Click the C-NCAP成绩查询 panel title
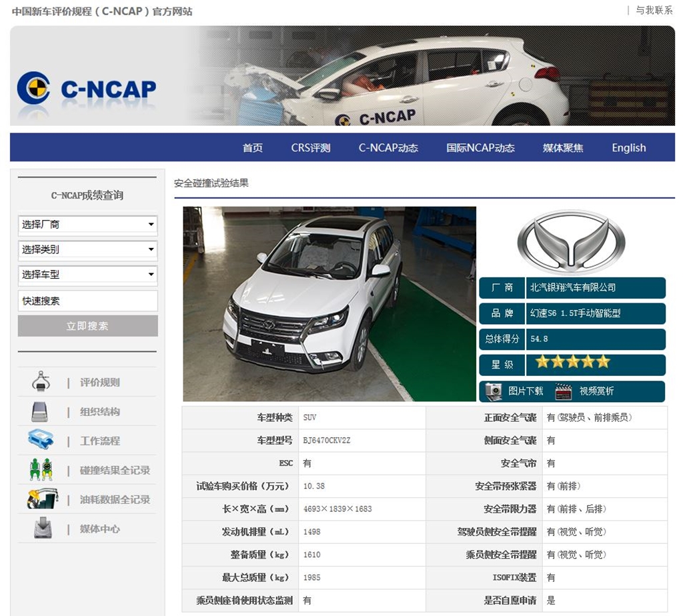683x616 pixels. (87, 195)
